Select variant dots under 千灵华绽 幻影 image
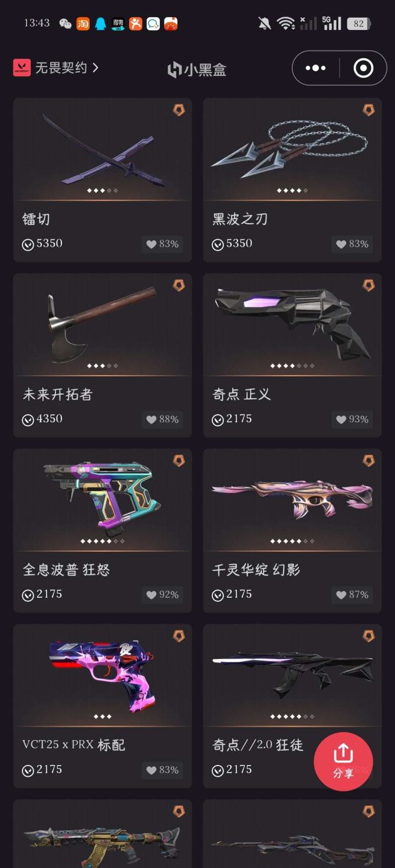Viewport: 395px width, 868px height. 292,541
